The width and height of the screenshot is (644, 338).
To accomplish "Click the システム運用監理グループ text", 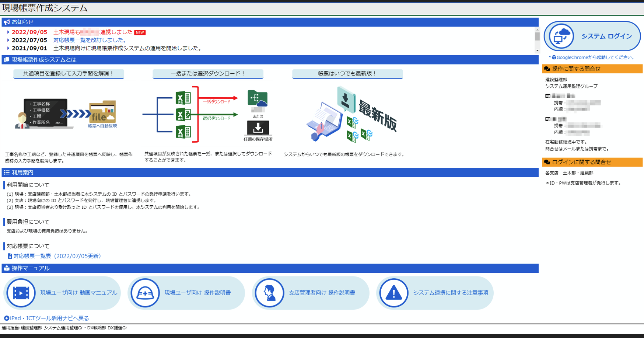I will pos(571,86).
